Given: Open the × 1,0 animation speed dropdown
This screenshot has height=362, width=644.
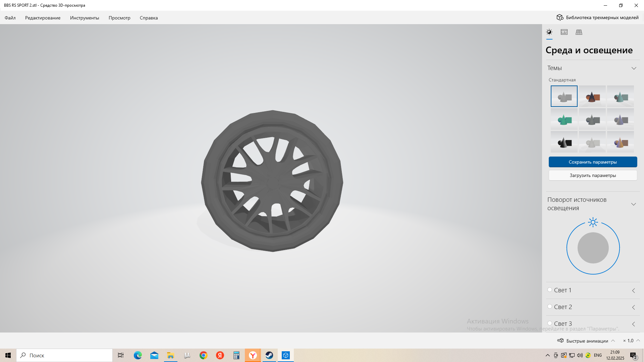Looking at the screenshot, I should pyautogui.click(x=632, y=341).
